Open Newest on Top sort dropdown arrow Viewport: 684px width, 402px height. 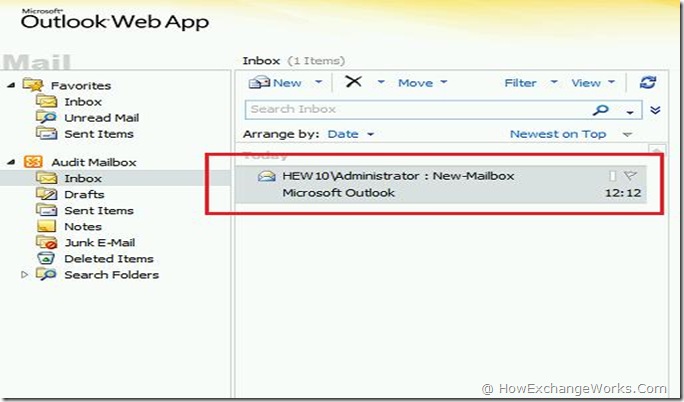point(627,134)
